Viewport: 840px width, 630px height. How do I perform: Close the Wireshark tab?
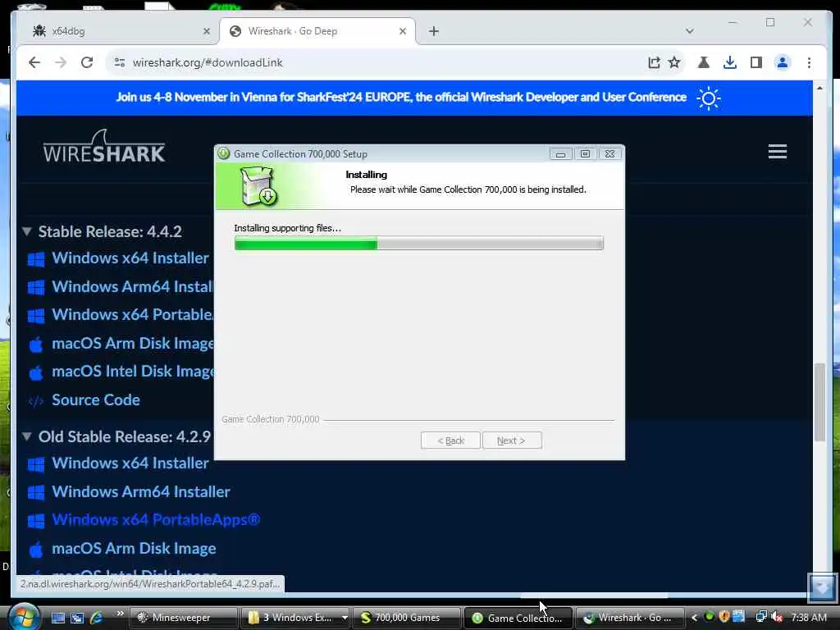pyautogui.click(x=403, y=31)
